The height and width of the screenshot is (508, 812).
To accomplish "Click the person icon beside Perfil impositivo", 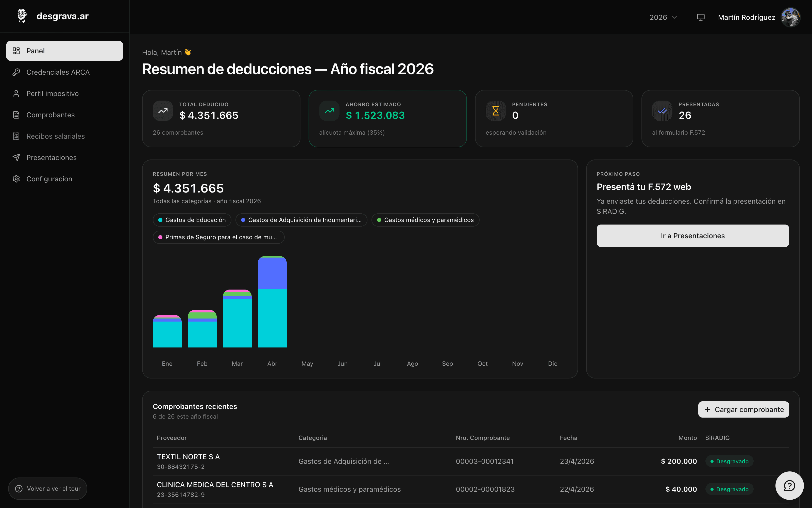I will 16,93.
